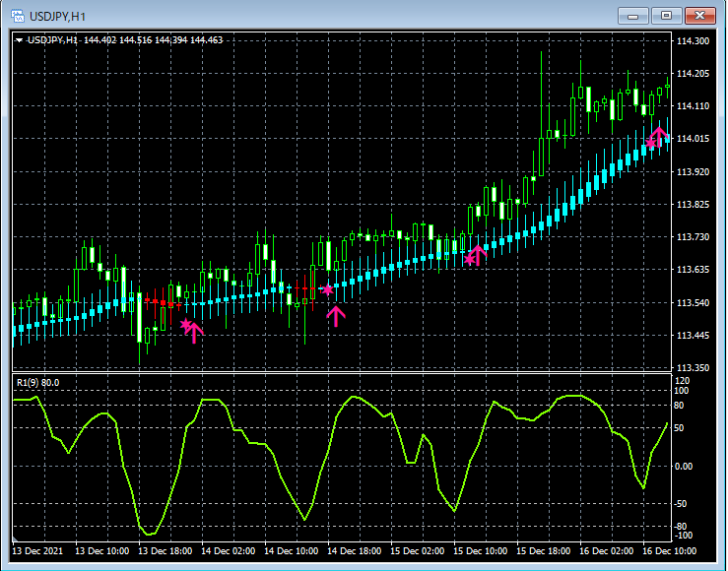The height and width of the screenshot is (571, 728).
Task: Click the R1(9) 80.0 indicator label
Action: pyautogui.click(x=37, y=382)
